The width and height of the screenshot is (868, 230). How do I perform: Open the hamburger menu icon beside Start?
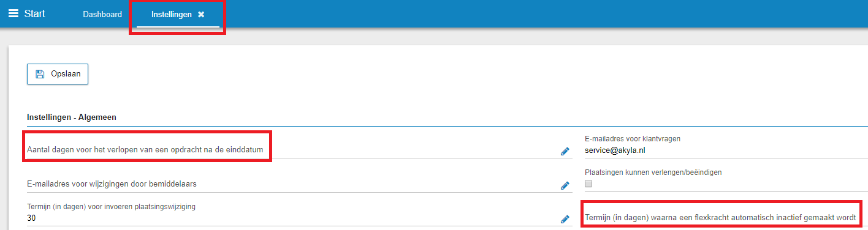13,13
